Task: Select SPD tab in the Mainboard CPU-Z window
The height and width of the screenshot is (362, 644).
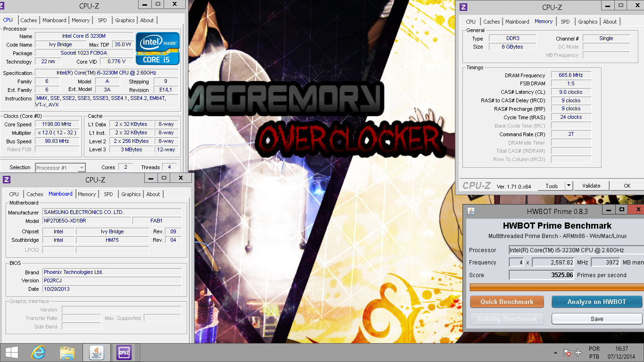Action: coord(108,194)
